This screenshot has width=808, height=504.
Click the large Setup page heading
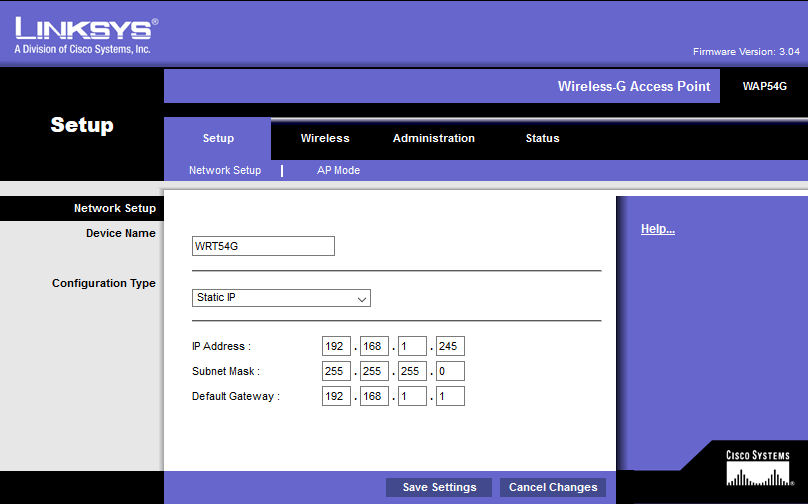(82, 125)
